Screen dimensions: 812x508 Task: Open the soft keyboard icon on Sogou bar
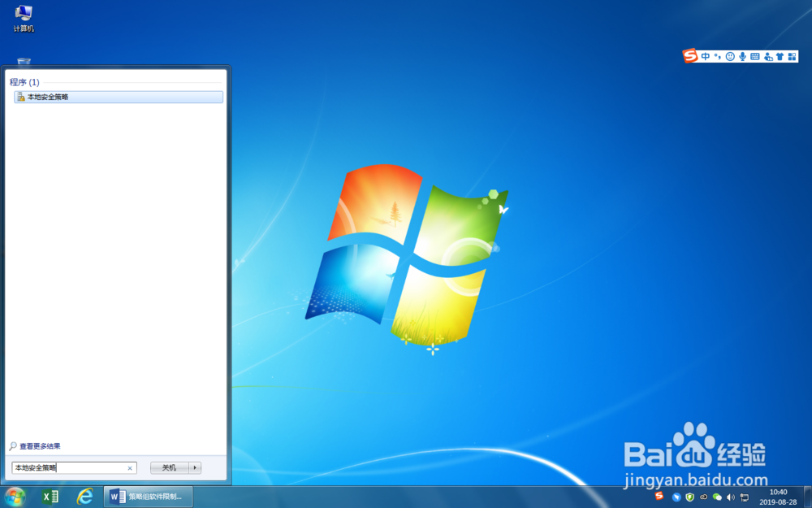click(755, 57)
